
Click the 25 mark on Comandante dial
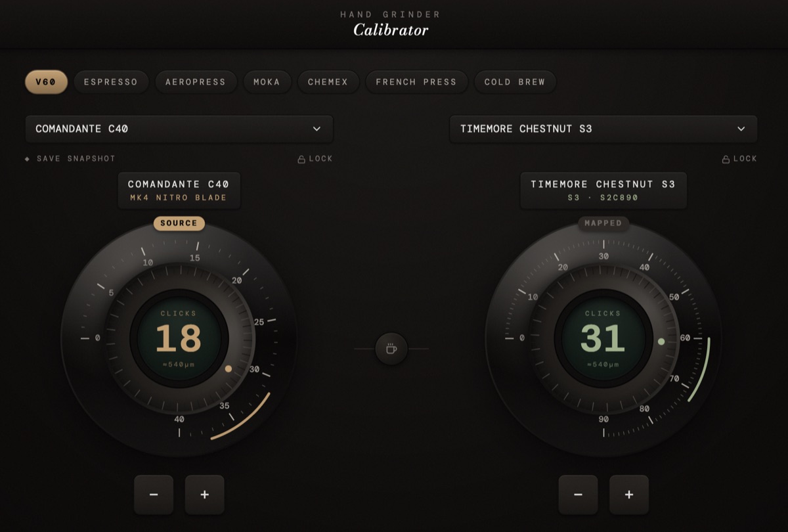[259, 322]
